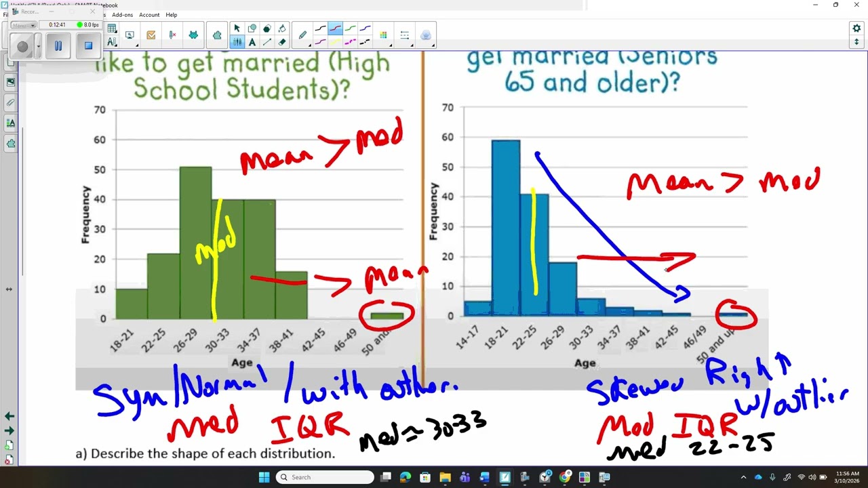
Task: Open the text formatting A| tool
Action: tap(112, 42)
